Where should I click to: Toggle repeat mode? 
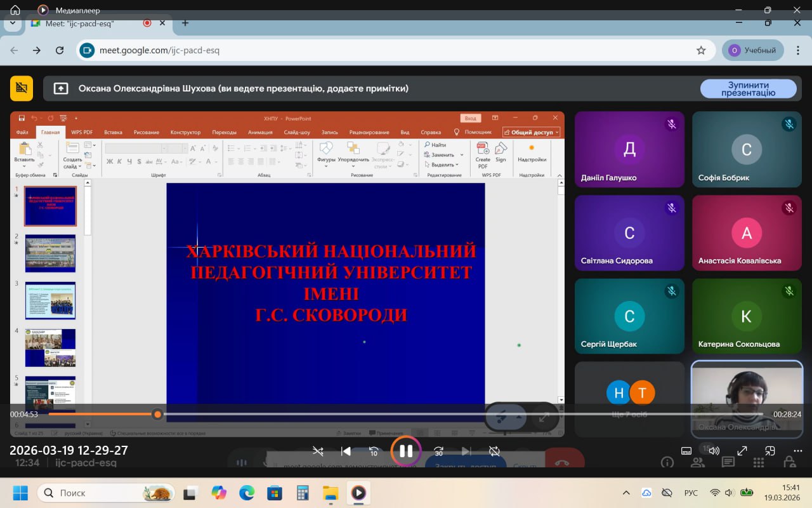point(494,451)
